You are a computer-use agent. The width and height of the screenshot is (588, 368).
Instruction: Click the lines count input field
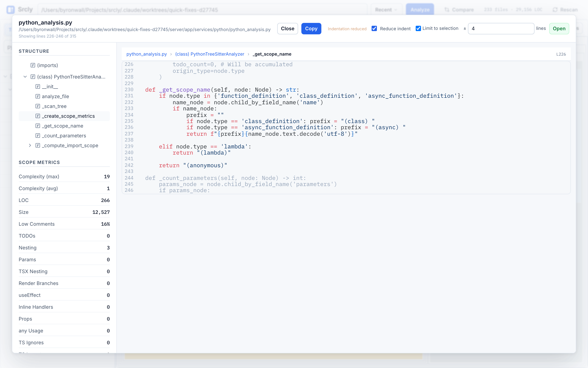click(501, 28)
